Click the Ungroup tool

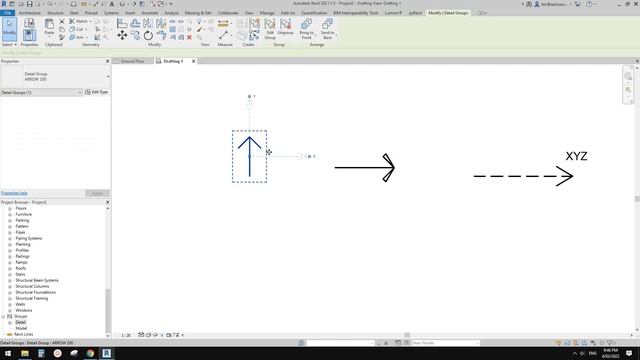[x=285, y=27]
